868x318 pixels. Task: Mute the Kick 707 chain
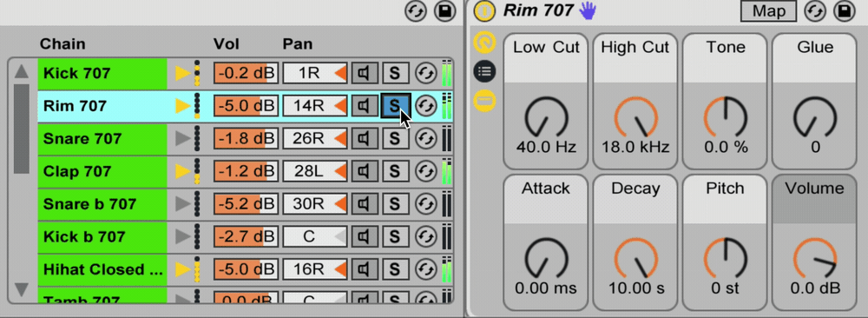(365, 73)
